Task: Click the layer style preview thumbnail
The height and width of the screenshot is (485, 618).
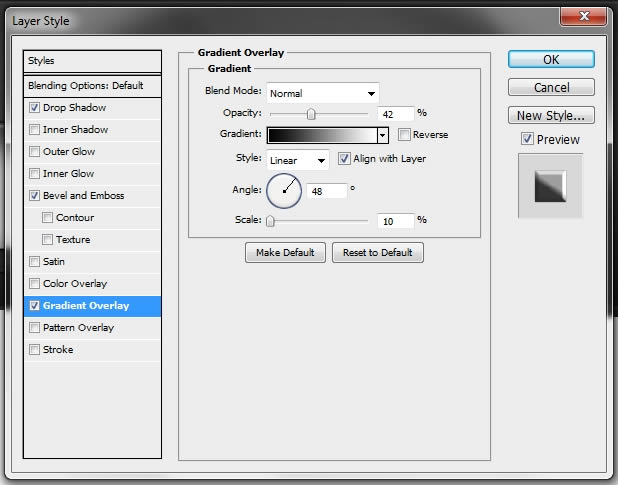Action: [550, 186]
